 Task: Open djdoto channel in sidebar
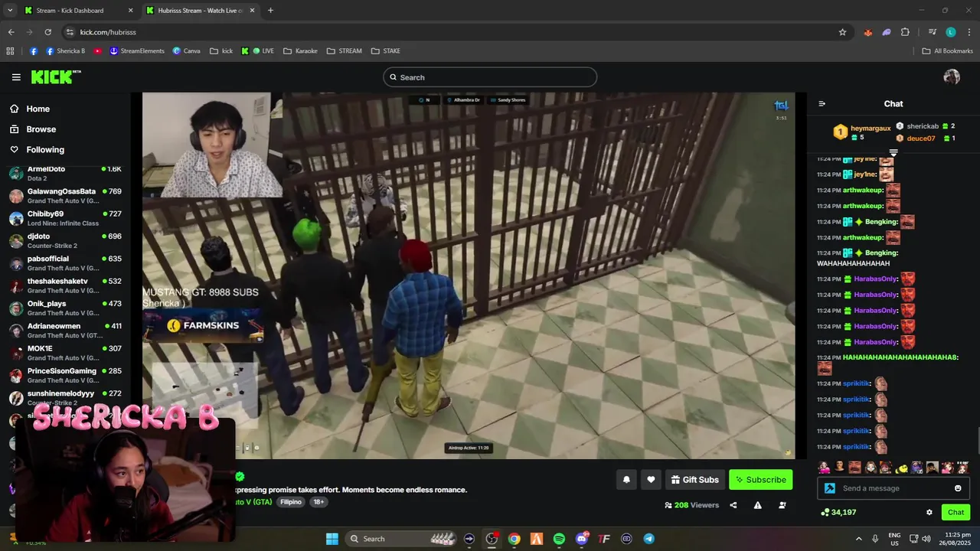[x=65, y=240]
